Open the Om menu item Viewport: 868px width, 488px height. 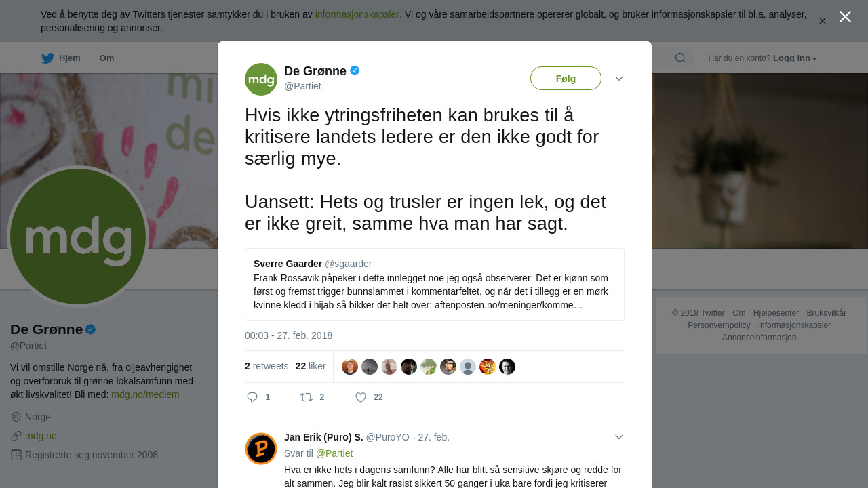[x=107, y=58]
